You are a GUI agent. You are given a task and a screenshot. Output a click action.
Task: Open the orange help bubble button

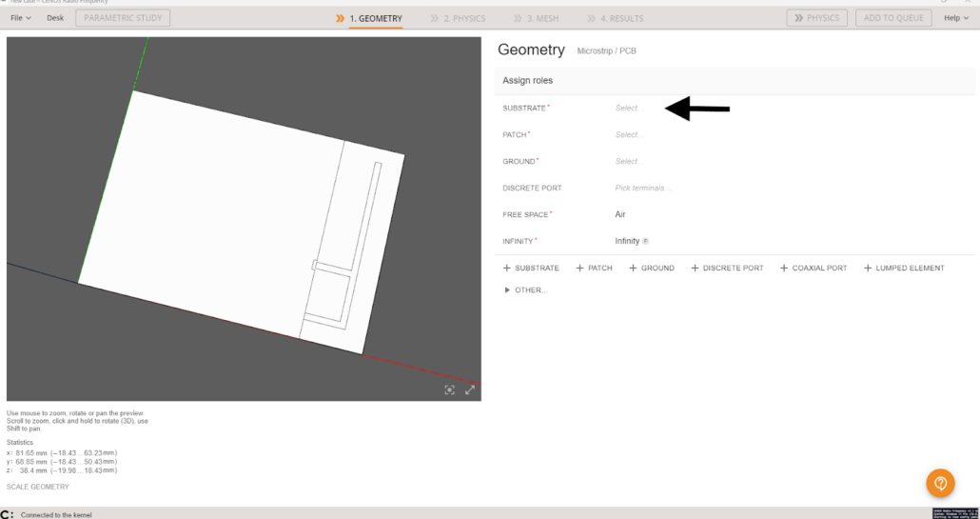pos(940,483)
